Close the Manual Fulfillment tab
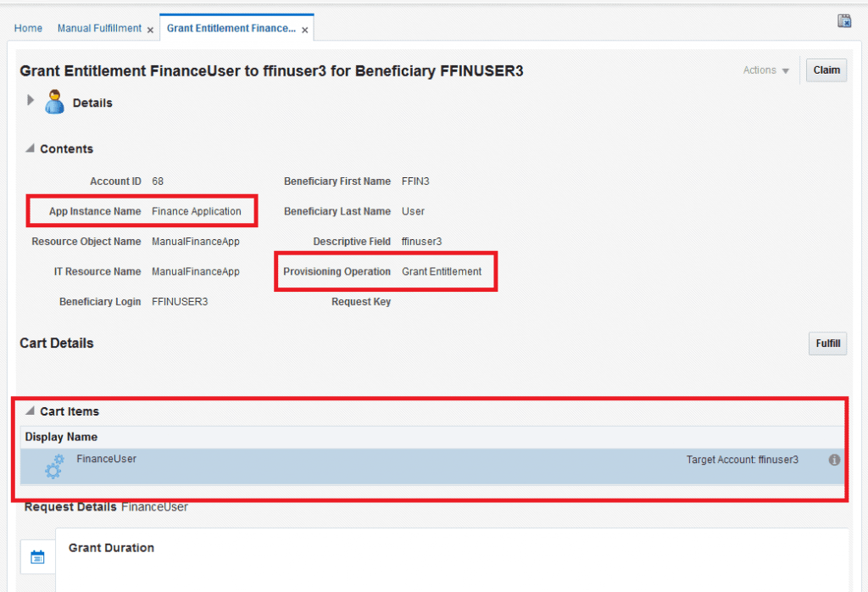The height and width of the screenshot is (592, 868). pos(150,30)
